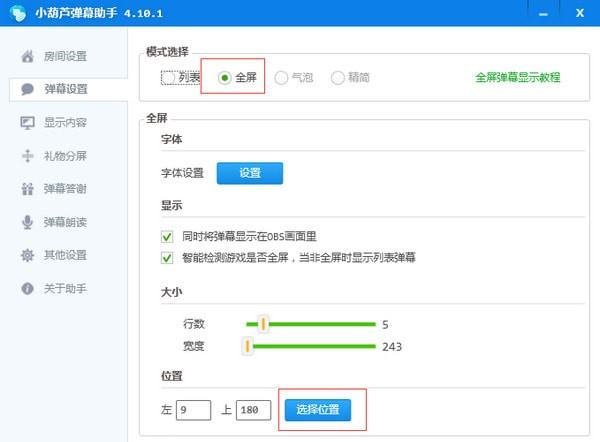Image resolution: width=600 pixels, height=442 pixels.
Task: Click the 字体设置 label
Action: pyautogui.click(x=182, y=173)
